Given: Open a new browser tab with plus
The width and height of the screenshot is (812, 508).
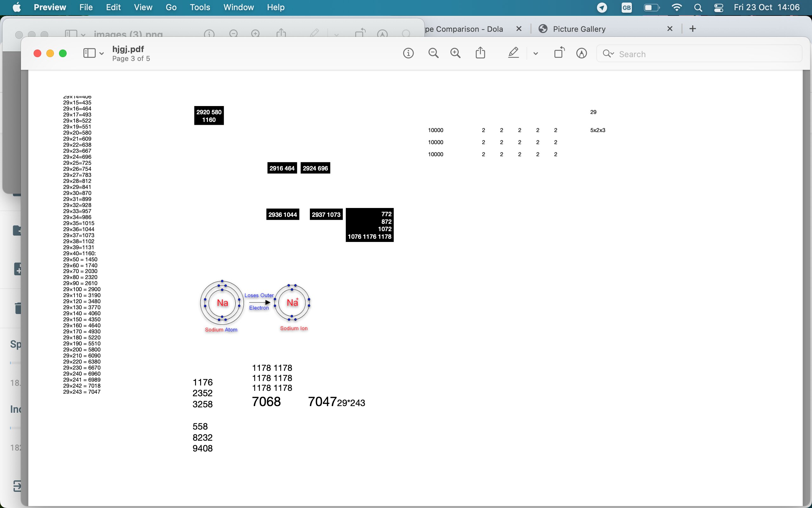Looking at the screenshot, I should 692,29.
